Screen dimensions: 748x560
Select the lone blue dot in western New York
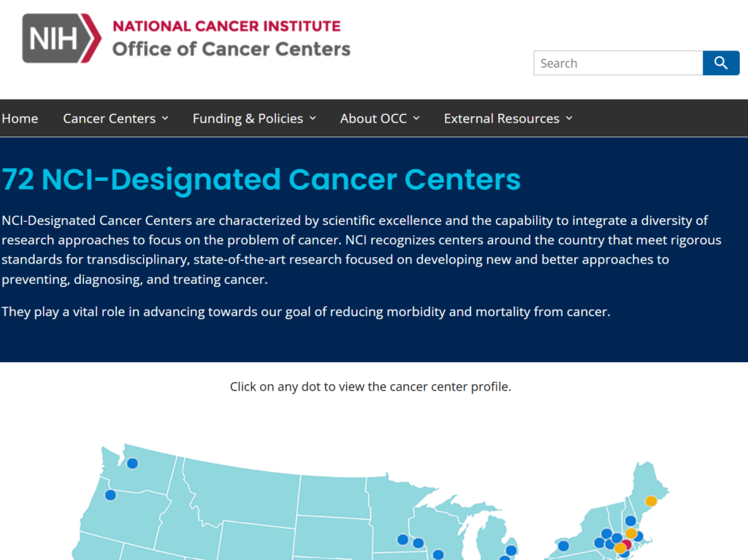pos(563,545)
